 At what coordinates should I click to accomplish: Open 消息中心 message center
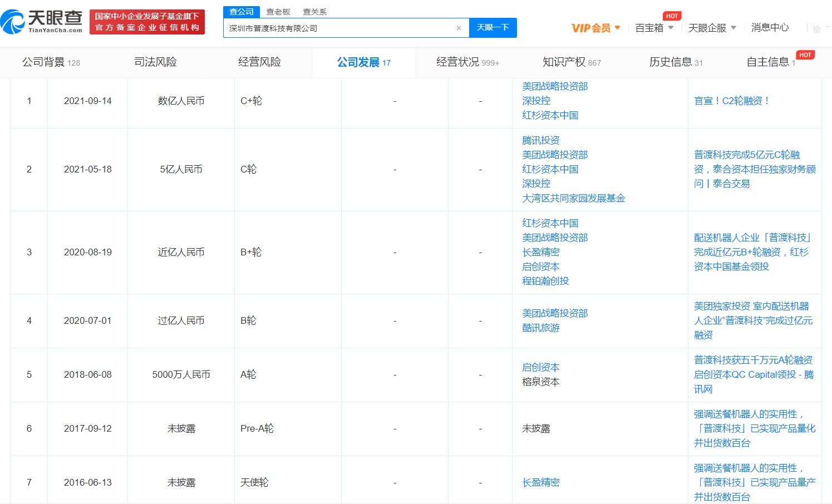point(770,27)
